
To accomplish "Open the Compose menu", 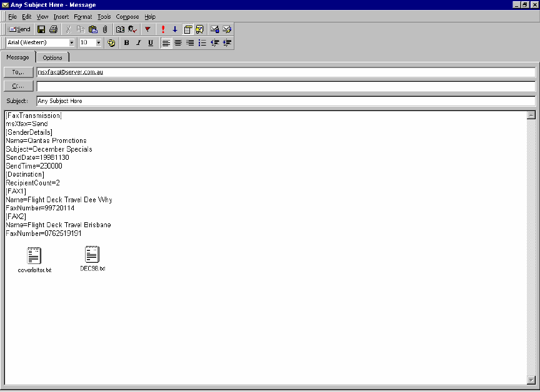I will click(127, 16).
